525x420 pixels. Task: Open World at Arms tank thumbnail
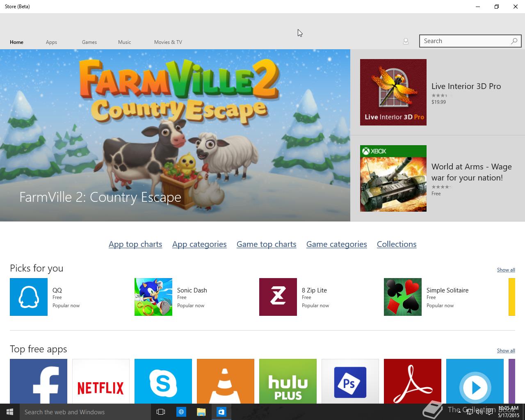[x=393, y=178]
